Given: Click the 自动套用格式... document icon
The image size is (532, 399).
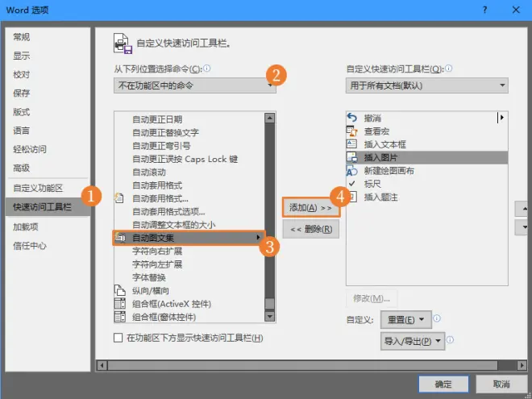Looking at the screenshot, I should pos(119,197).
